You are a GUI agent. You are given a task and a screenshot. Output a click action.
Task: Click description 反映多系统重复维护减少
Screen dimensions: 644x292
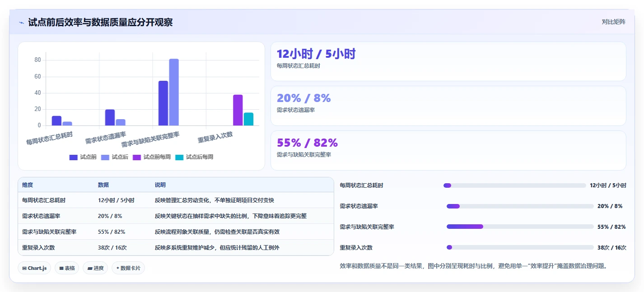point(217,248)
